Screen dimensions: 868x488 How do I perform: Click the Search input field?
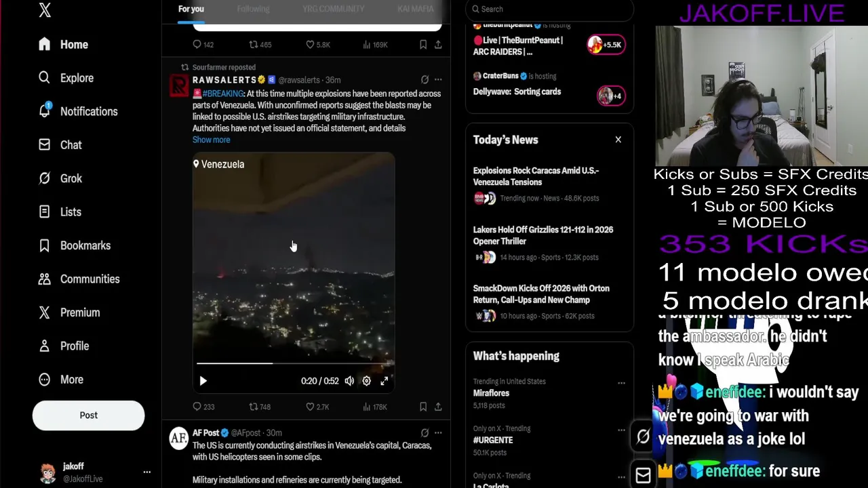[x=549, y=9]
